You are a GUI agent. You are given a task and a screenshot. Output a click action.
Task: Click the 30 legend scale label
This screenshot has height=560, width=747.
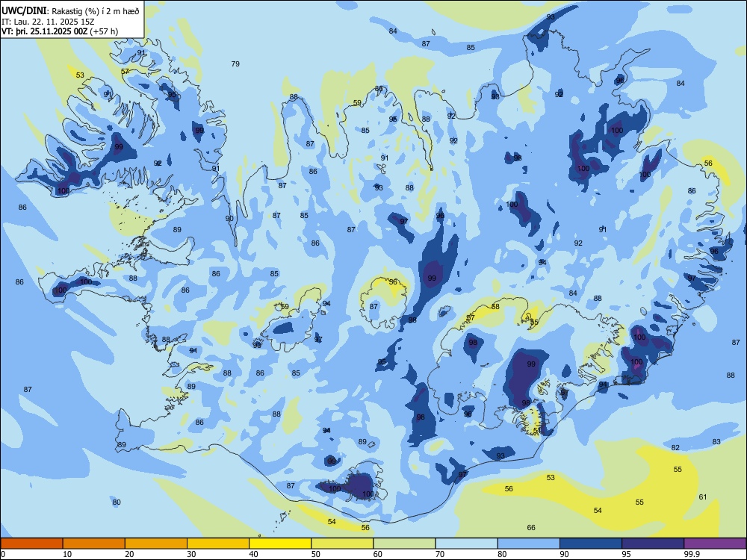191,554
